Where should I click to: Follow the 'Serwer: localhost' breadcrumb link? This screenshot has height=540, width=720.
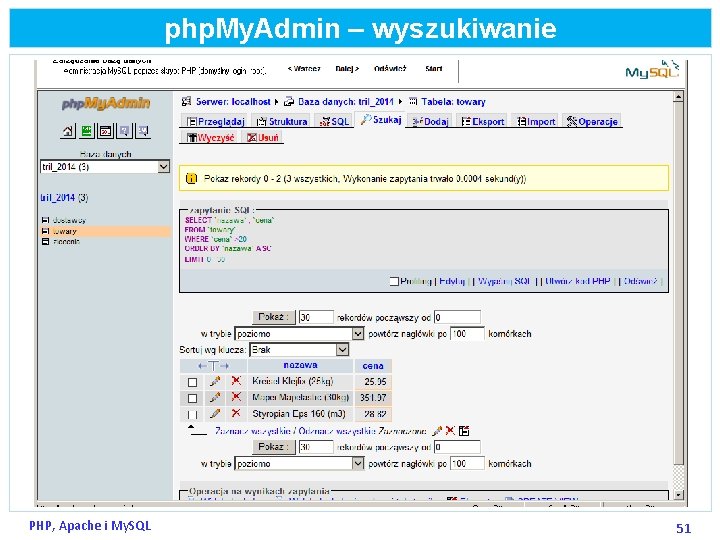[x=233, y=101]
